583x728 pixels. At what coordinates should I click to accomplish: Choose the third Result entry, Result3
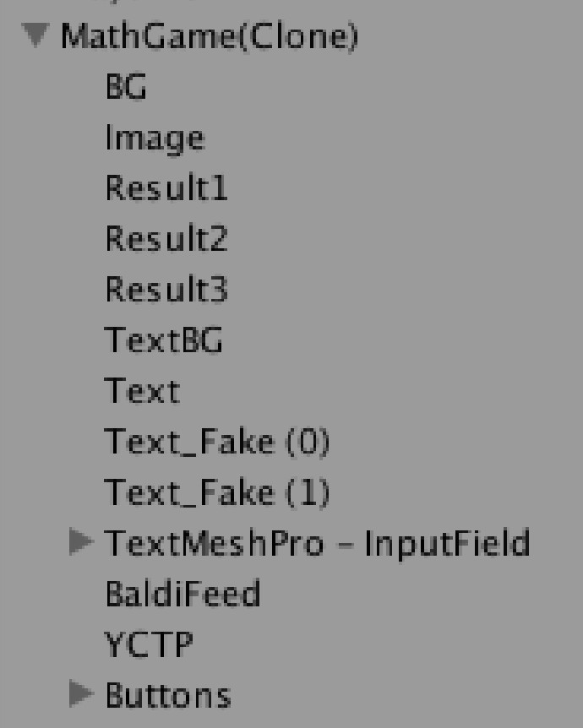[x=166, y=291]
